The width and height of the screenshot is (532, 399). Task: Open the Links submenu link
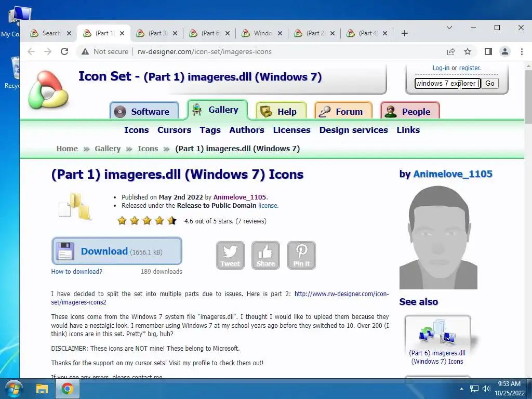[408, 130]
